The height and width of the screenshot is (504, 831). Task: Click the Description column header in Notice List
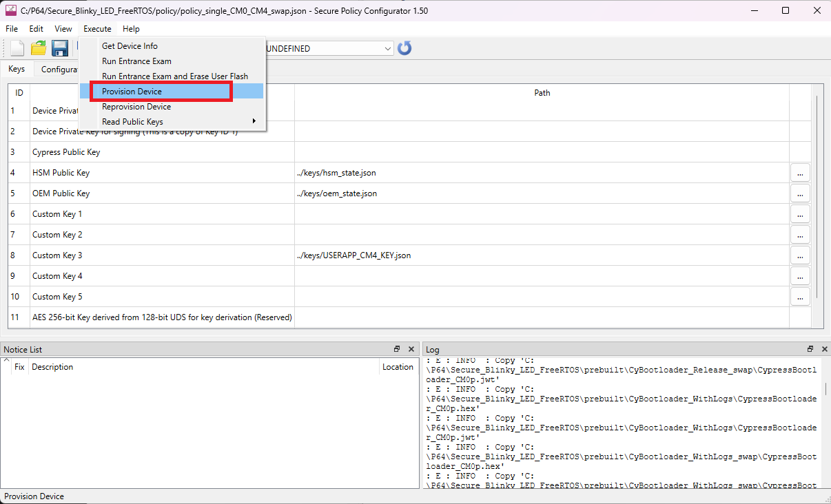tap(204, 367)
